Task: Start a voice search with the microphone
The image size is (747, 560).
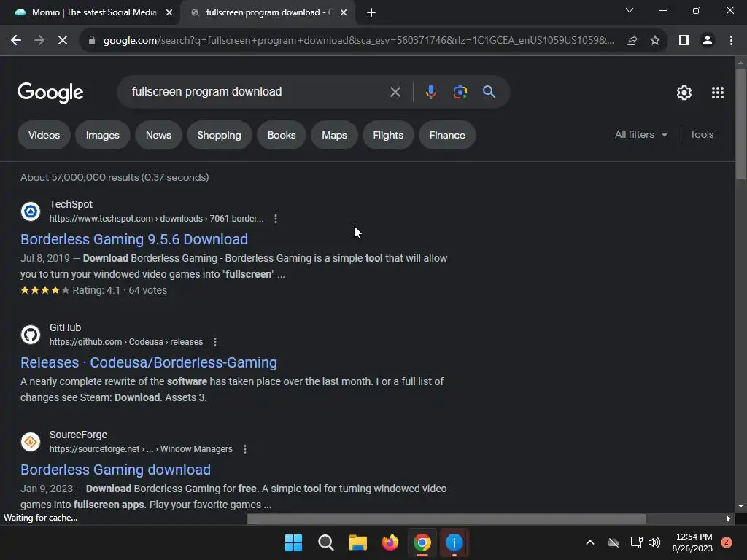Action: [x=430, y=92]
